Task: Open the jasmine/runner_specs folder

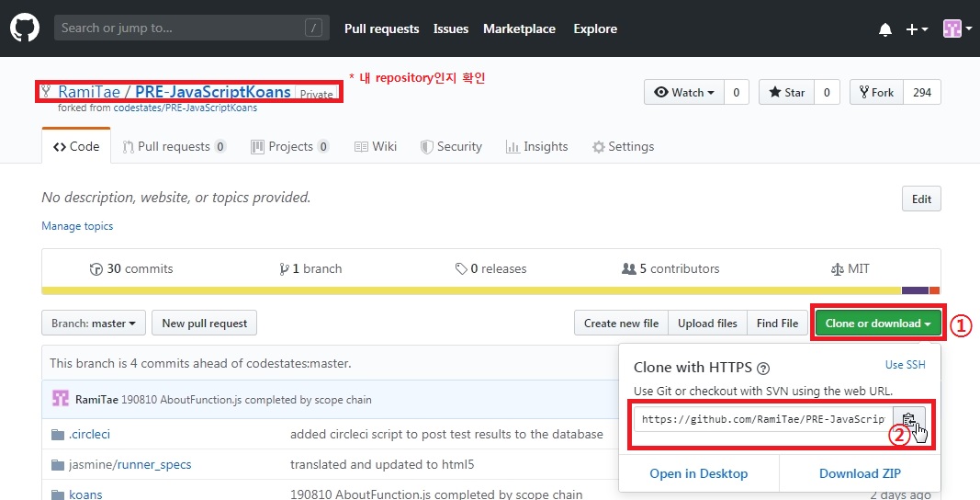Action: [130, 464]
